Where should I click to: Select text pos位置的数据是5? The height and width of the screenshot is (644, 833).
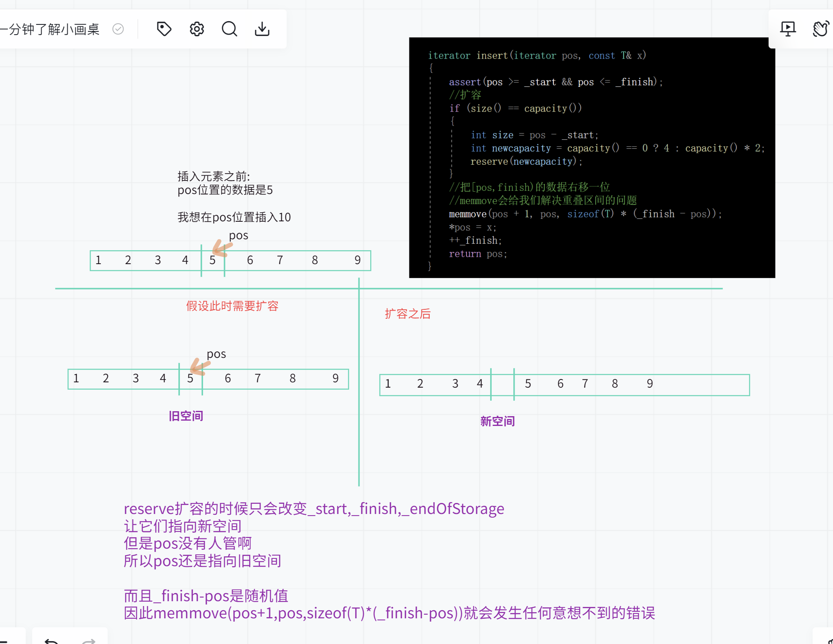[225, 190]
